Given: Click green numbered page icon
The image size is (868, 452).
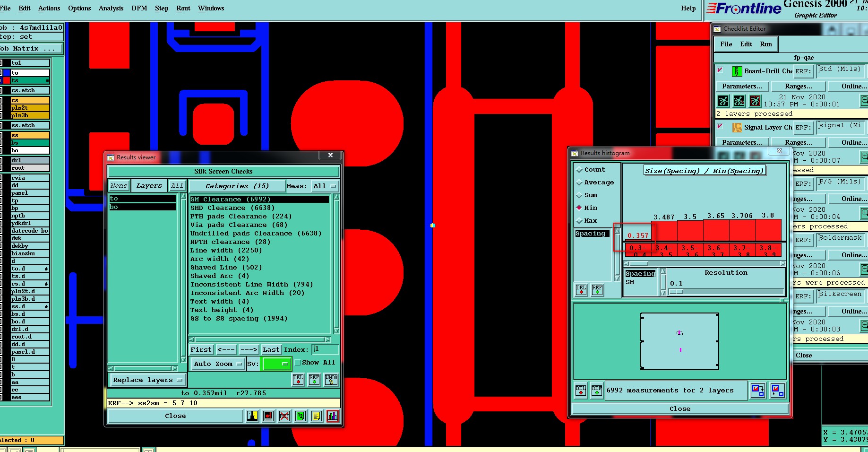Looking at the screenshot, I should (x=301, y=416).
